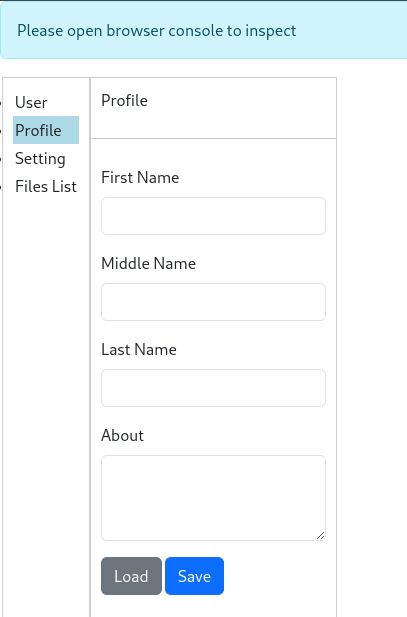Screen dimensions: 407x617
Task: Open Files List in the sidebar
Action: pyautogui.click(x=46, y=187)
